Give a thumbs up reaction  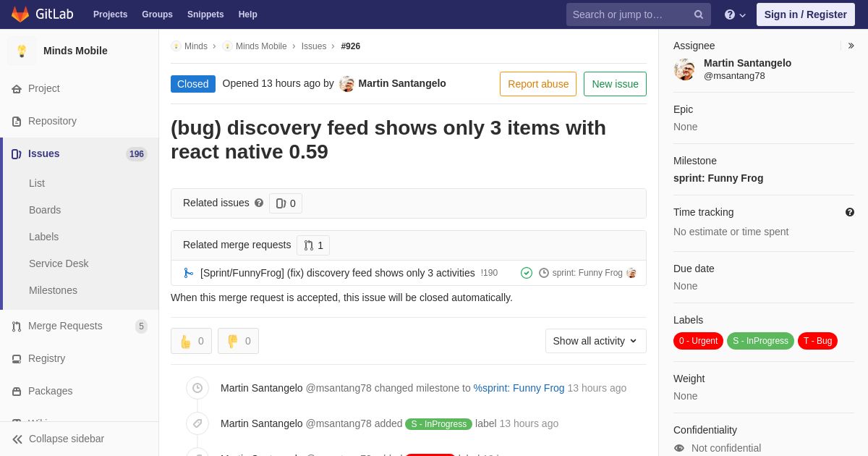[x=191, y=341]
